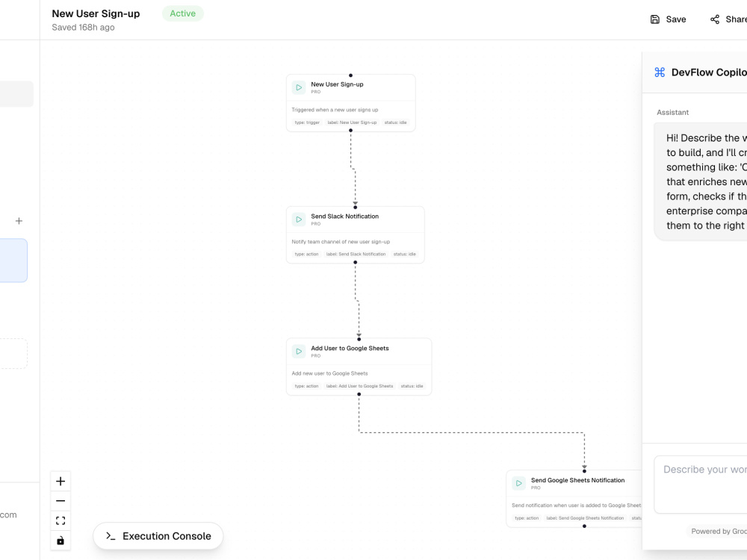The height and width of the screenshot is (560, 747).
Task: Select the highlighted blue sidebar item
Action: pos(13,261)
